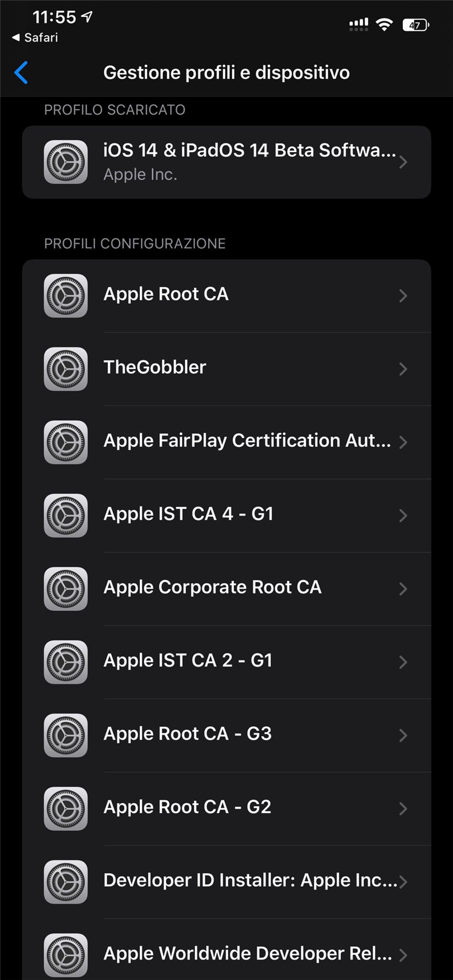Tap the gear icon beside Apple Root CA
The width and height of the screenshot is (453, 980).
coord(66,296)
